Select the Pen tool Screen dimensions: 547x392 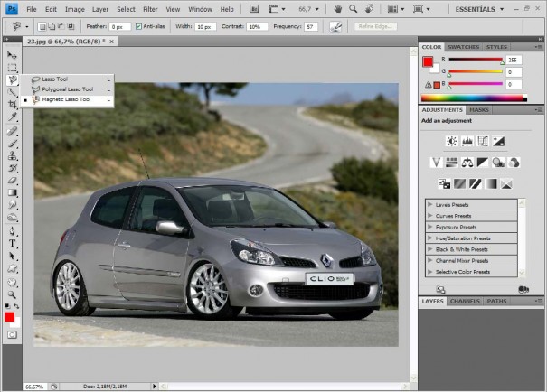12,231
